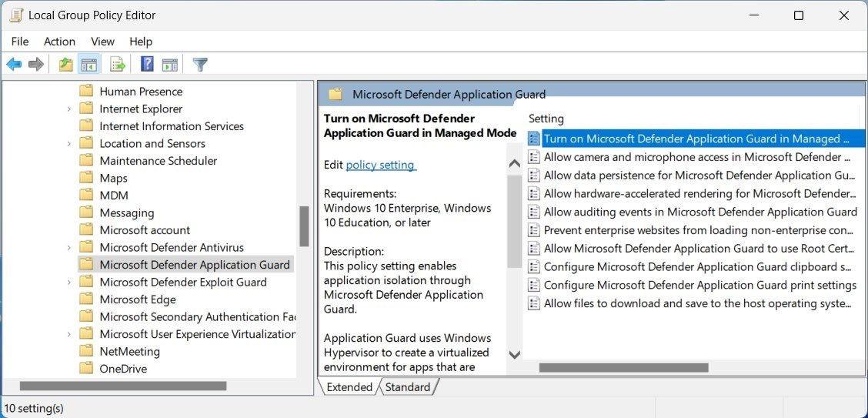
Task: Click description pane scroll down arrow
Action: coord(514,354)
